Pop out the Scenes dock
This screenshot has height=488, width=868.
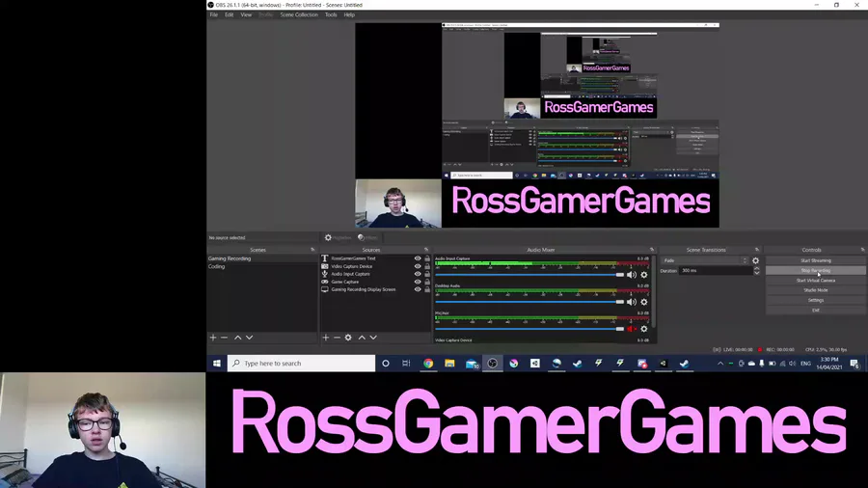[x=312, y=250]
